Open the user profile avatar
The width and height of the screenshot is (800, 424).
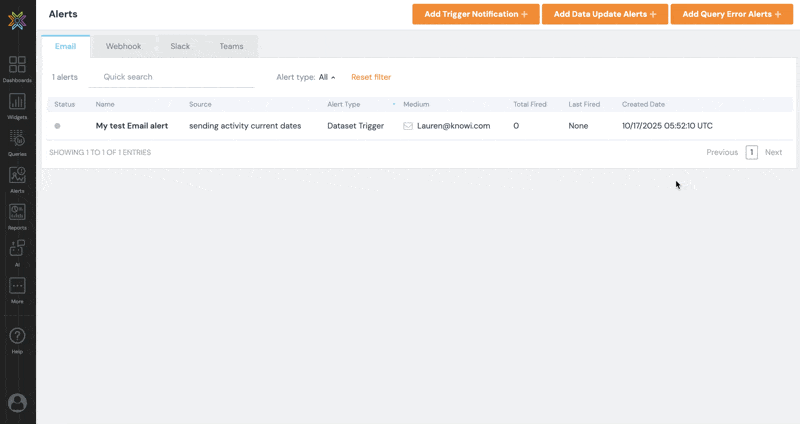pos(17,402)
